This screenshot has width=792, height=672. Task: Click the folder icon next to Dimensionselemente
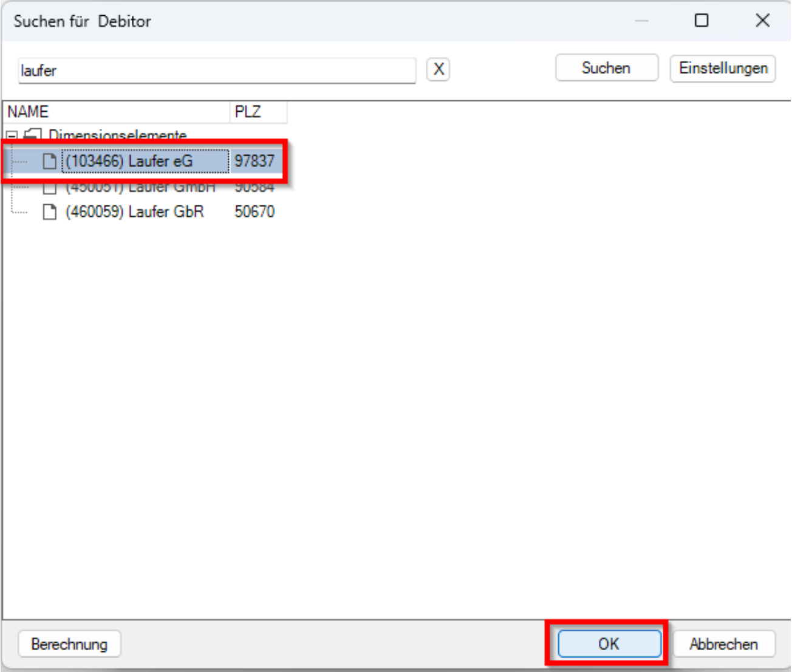point(33,135)
